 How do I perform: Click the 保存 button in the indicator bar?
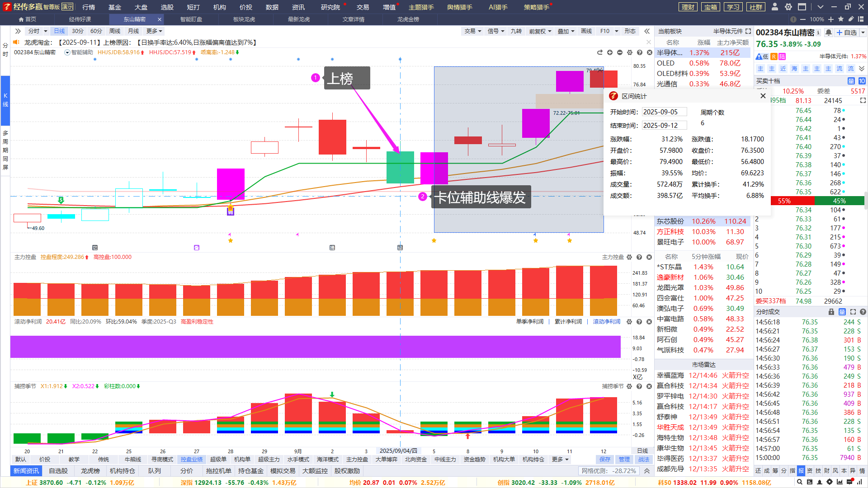tap(605, 460)
